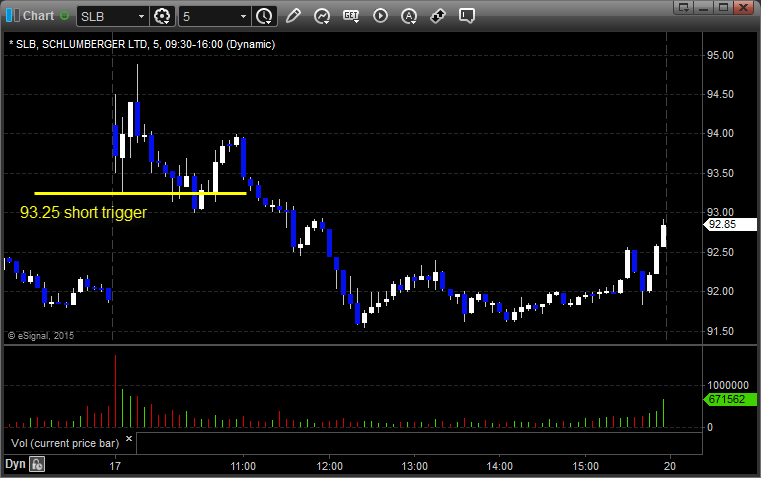Screen dimensions: 761x478
Task: Click the green 671562 volume marker
Action: (x=730, y=399)
